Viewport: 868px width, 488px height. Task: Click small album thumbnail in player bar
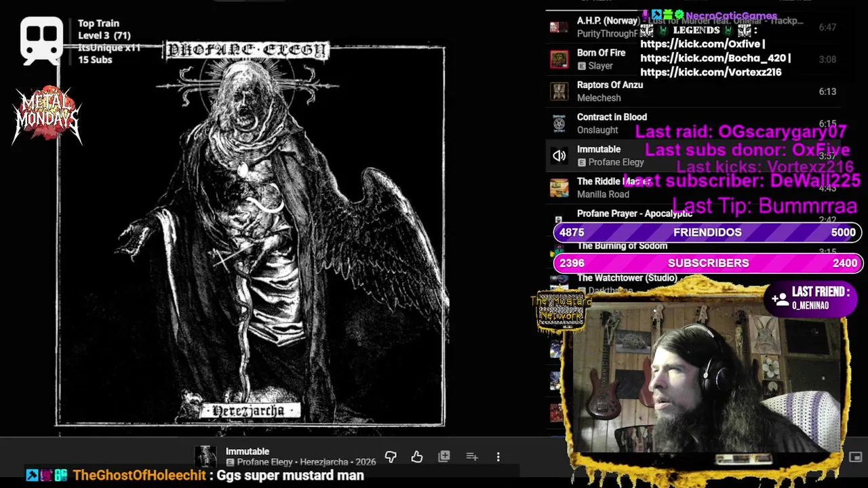click(205, 457)
